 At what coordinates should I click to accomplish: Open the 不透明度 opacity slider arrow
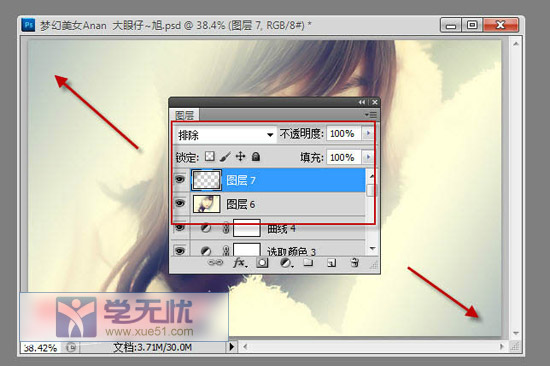[x=368, y=133]
